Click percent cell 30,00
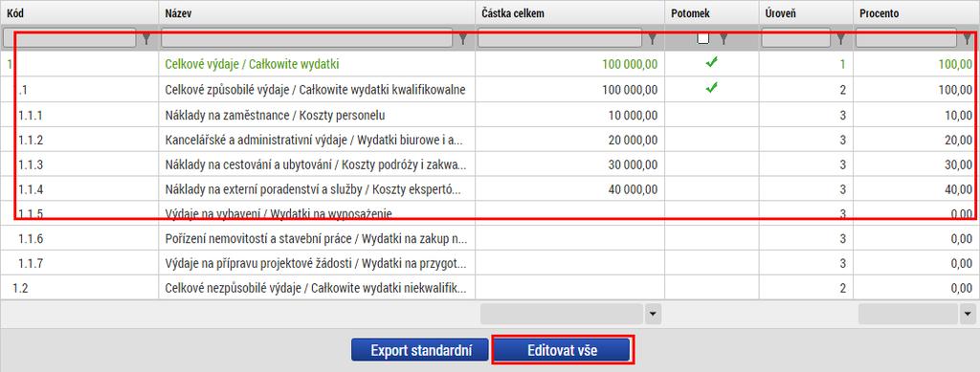Image resolution: width=980 pixels, height=372 pixels. [x=916, y=164]
